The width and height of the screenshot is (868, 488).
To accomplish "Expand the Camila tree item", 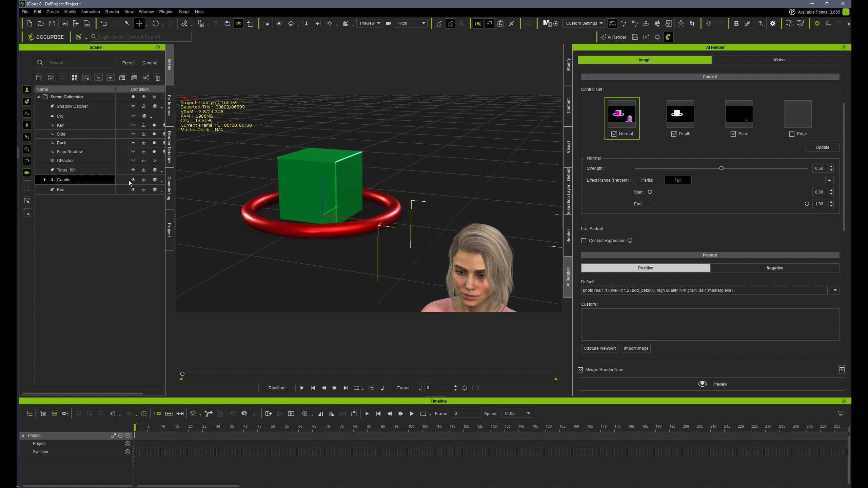I will (44, 180).
